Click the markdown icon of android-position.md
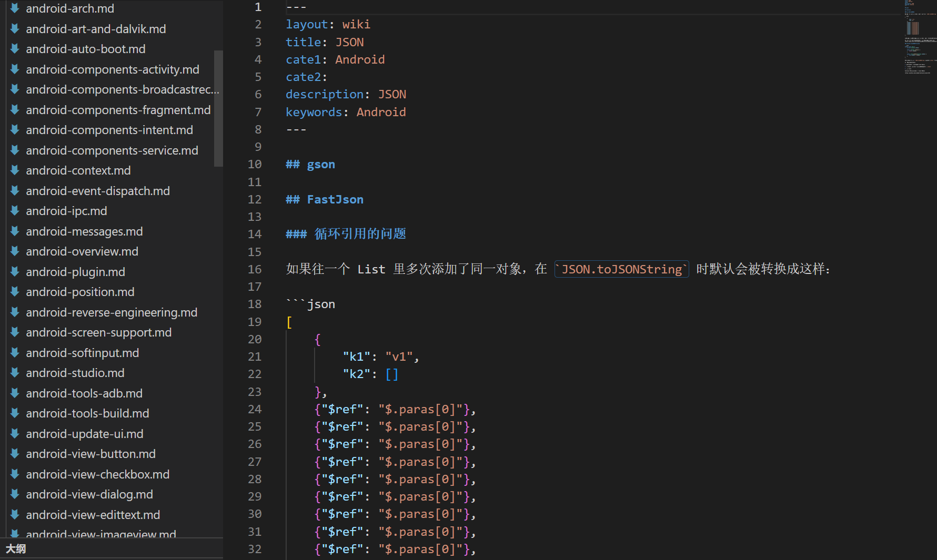 15,291
